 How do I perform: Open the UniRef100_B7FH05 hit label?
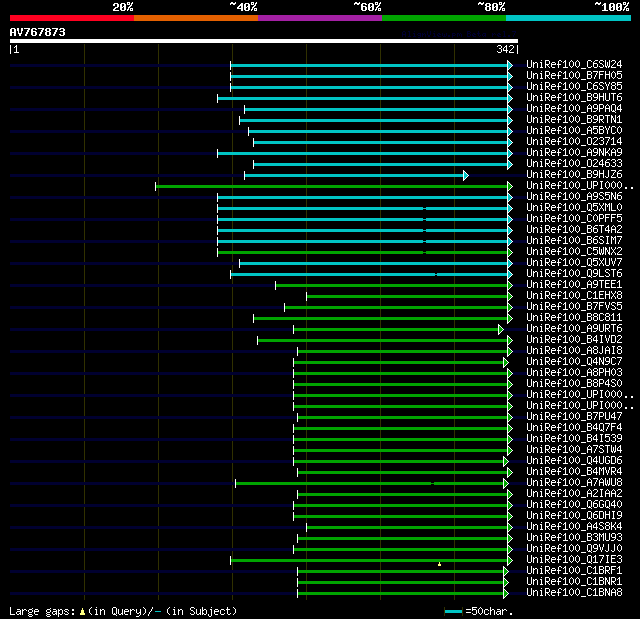(574, 75)
